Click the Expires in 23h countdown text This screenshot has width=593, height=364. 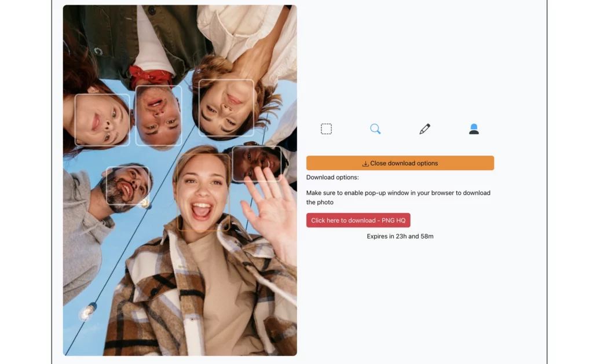click(x=400, y=236)
